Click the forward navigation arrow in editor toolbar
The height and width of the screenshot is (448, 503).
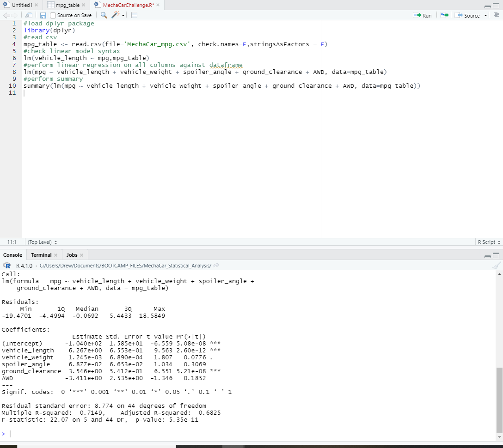coord(14,15)
